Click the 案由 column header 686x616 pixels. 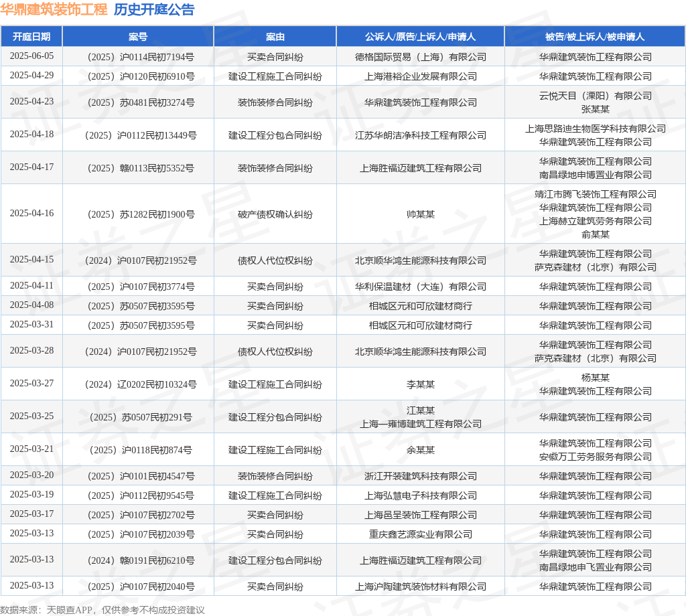coord(275,37)
